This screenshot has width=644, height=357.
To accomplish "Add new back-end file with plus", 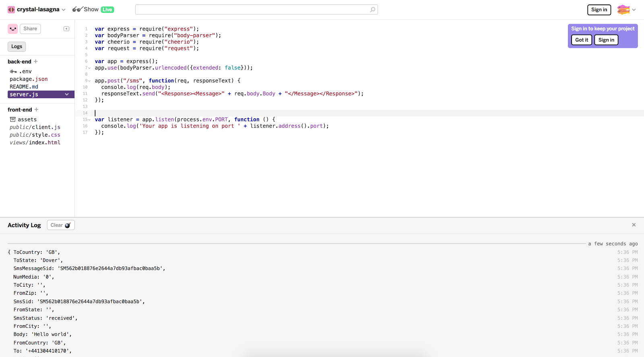I will pyautogui.click(x=36, y=62).
